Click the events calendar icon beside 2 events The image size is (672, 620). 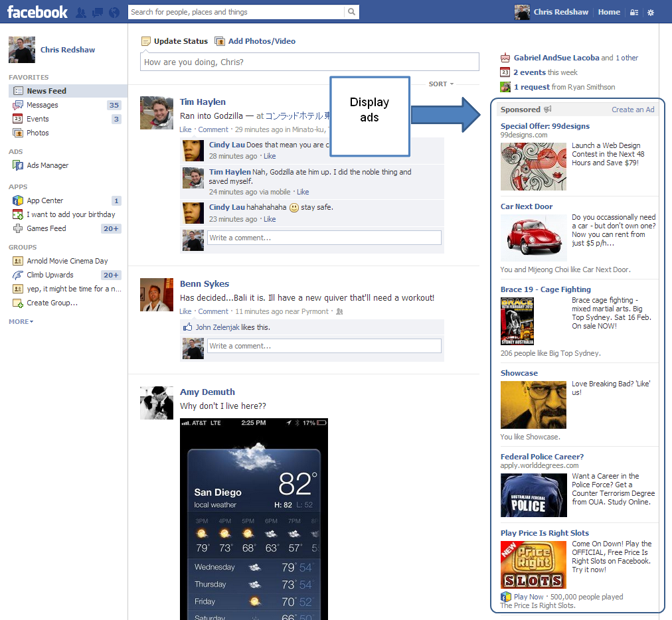point(505,72)
